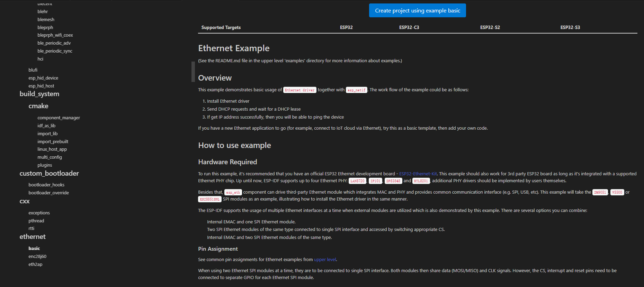Select ble_periodic_adv example
Image resolution: width=644 pixels, height=287 pixels.
pos(54,43)
